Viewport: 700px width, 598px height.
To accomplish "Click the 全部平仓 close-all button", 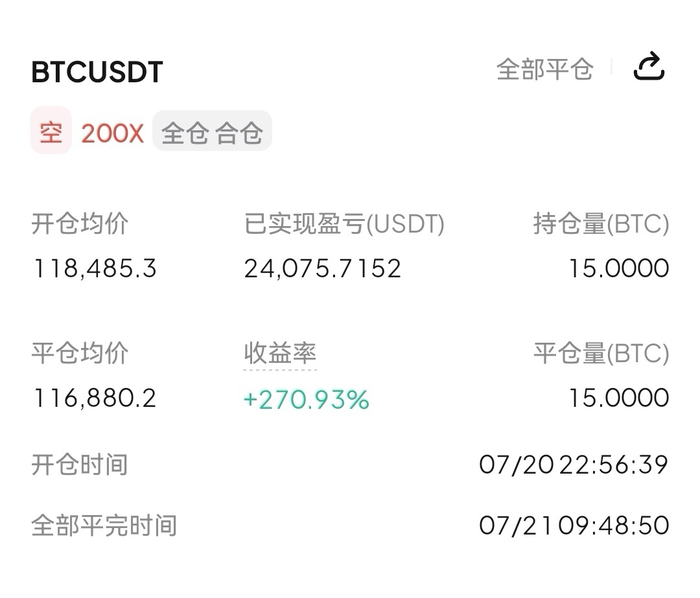I will [544, 69].
